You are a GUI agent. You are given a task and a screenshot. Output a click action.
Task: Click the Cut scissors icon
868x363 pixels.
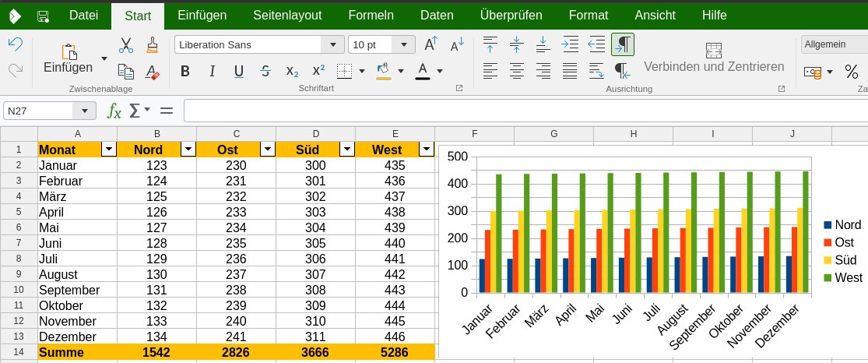125,46
